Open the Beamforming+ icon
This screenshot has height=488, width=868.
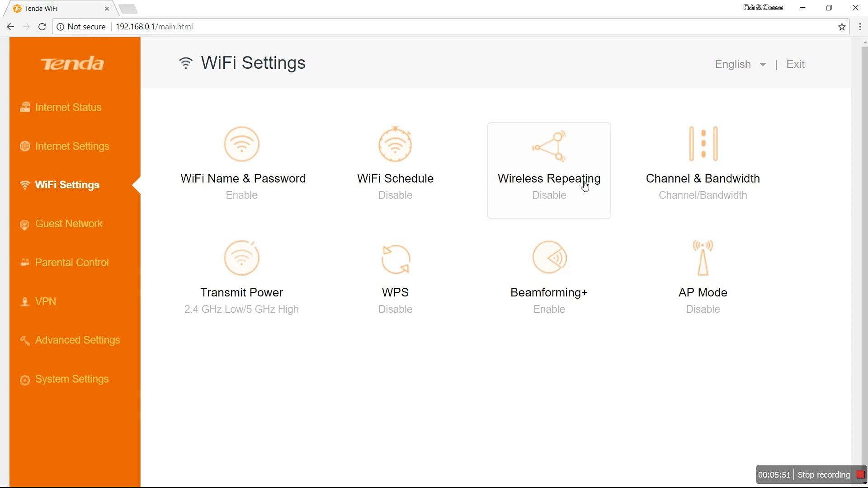click(549, 258)
